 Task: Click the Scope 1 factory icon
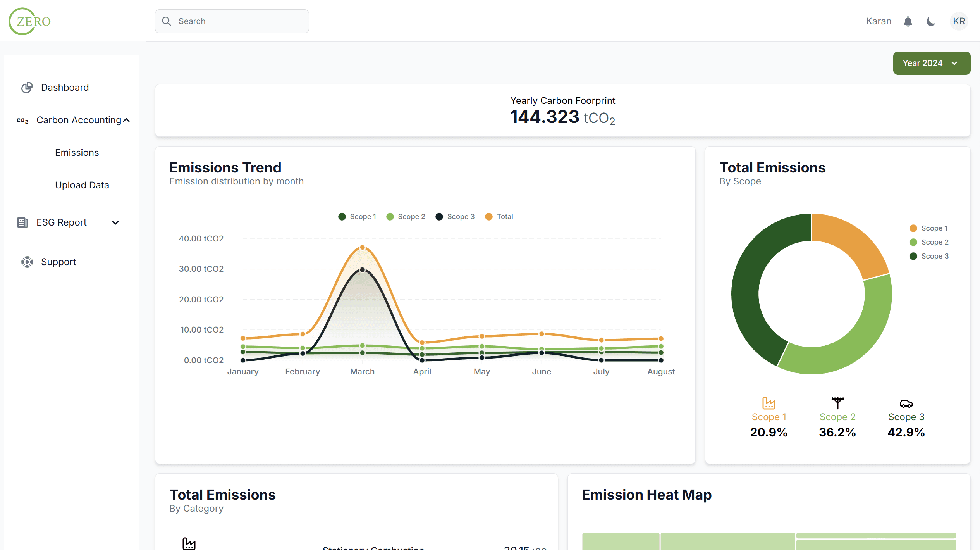click(x=769, y=403)
